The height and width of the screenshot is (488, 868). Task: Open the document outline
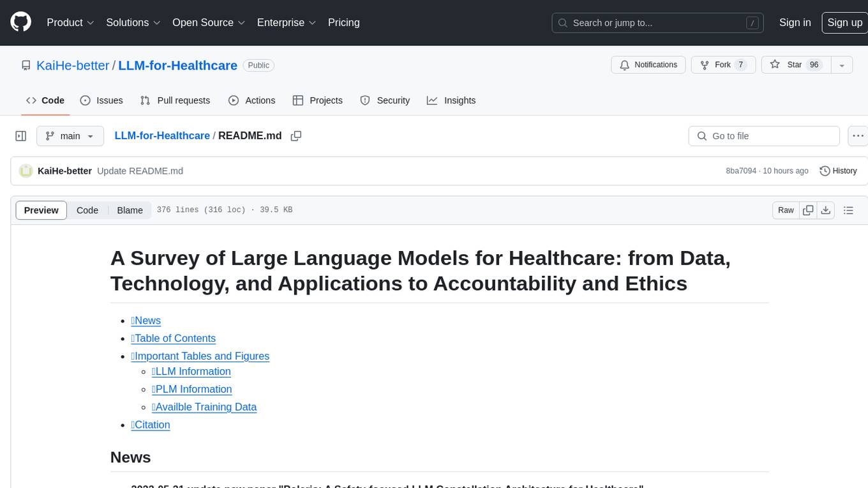coord(848,210)
